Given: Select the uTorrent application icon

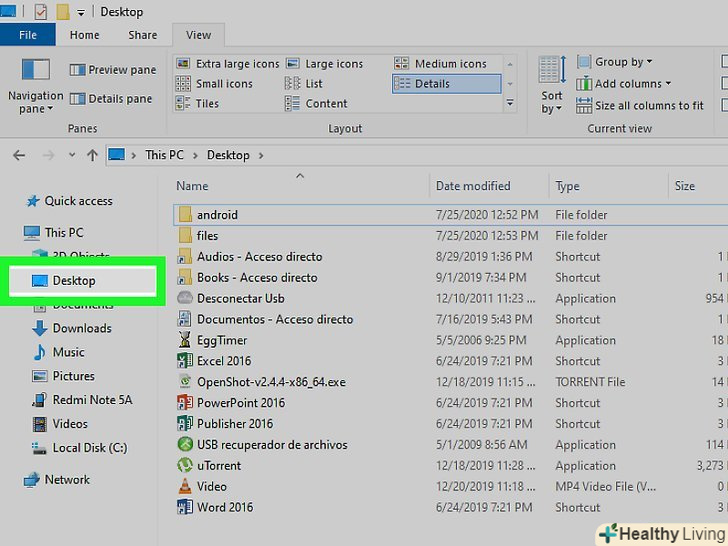Looking at the screenshot, I should tap(185, 465).
